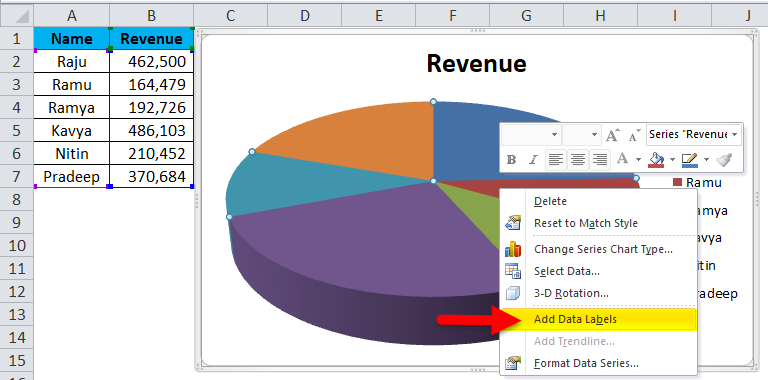Select the cell containing Raju
Screen dimensions: 768x380
72,61
